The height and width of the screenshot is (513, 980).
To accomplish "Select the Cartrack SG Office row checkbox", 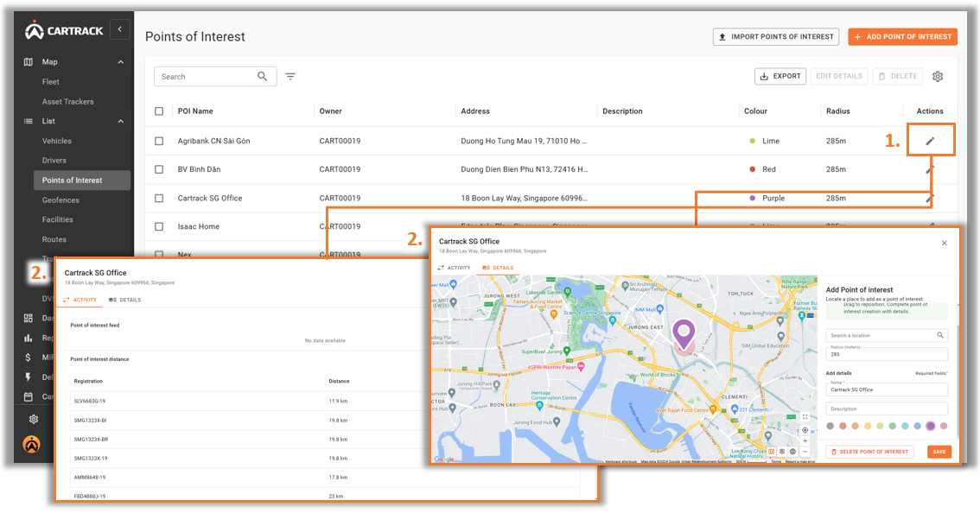I will coord(159,198).
